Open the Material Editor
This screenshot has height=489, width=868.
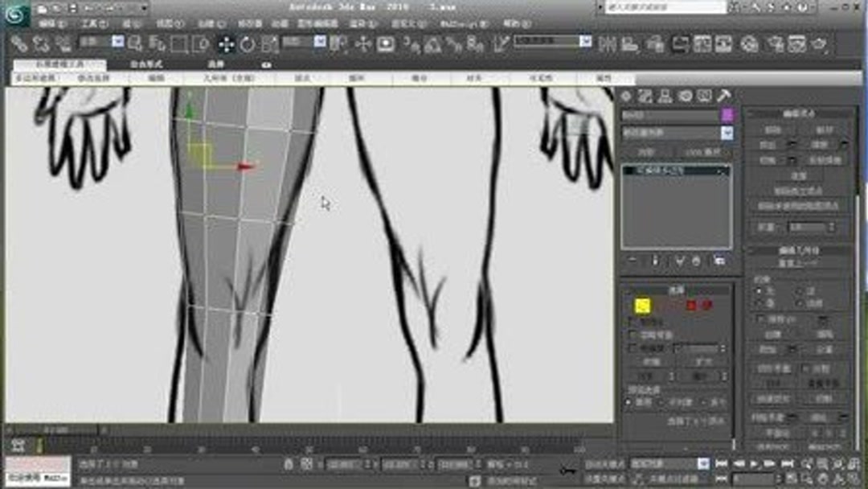click(x=748, y=45)
